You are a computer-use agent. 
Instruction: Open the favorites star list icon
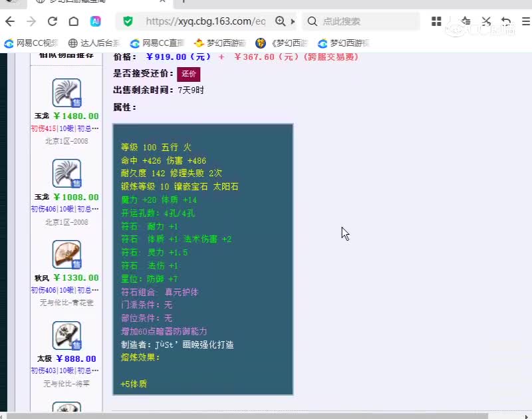tap(466, 21)
